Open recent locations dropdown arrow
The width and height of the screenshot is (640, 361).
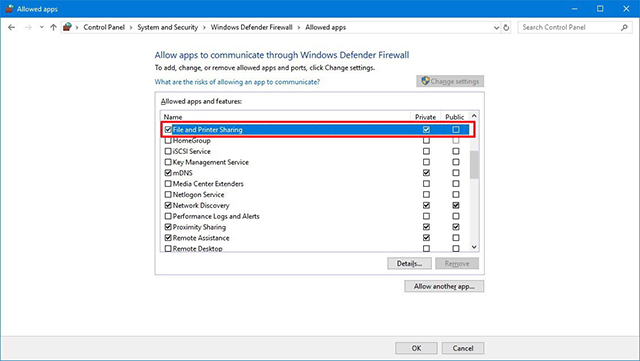[41, 27]
